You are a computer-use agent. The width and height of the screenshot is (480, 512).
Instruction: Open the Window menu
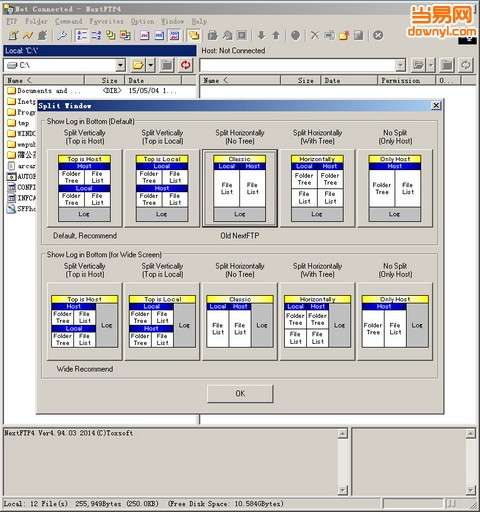tap(172, 21)
